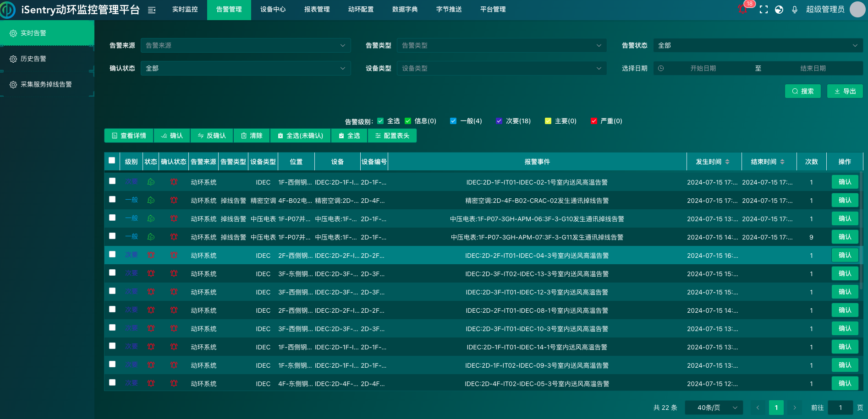Click the confirm-status bell in the IDEC-13-3号 row
Screen dimensions: 868x419
tap(174, 273)
